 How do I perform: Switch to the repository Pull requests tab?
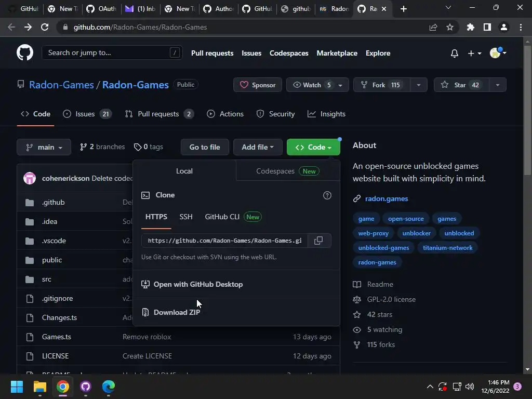159,114
